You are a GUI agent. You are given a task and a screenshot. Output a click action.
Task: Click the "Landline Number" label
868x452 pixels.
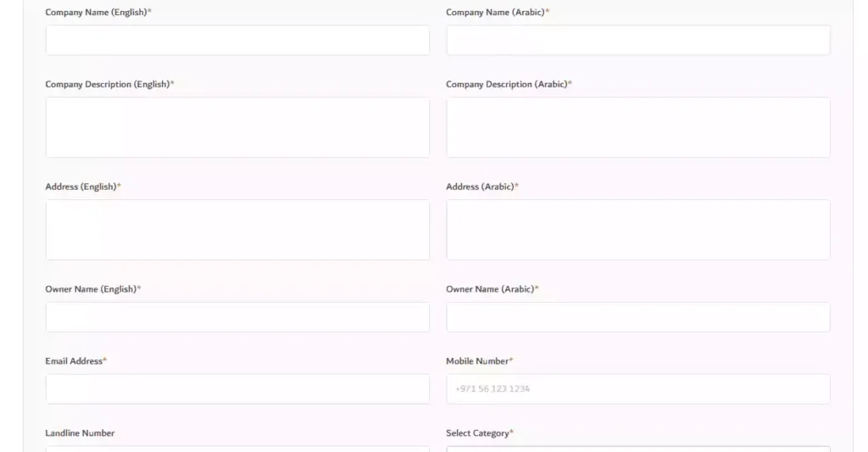tap(80, 433)
